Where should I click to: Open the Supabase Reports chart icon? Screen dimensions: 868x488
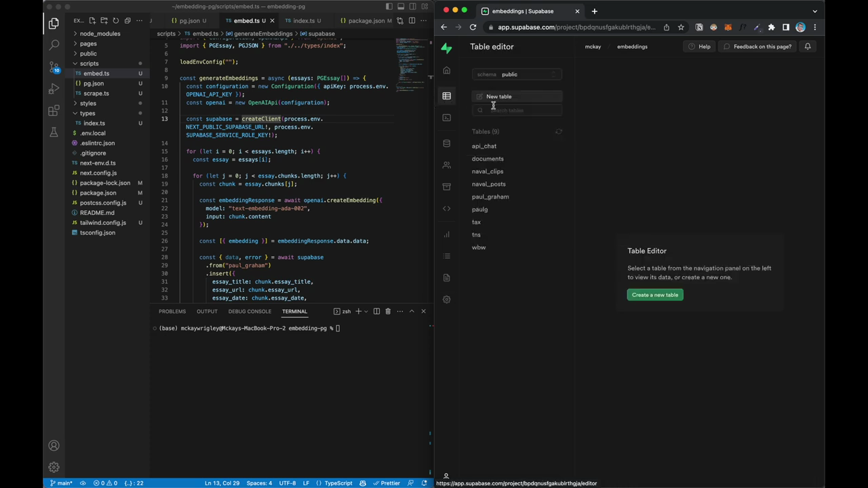(446, 235)
